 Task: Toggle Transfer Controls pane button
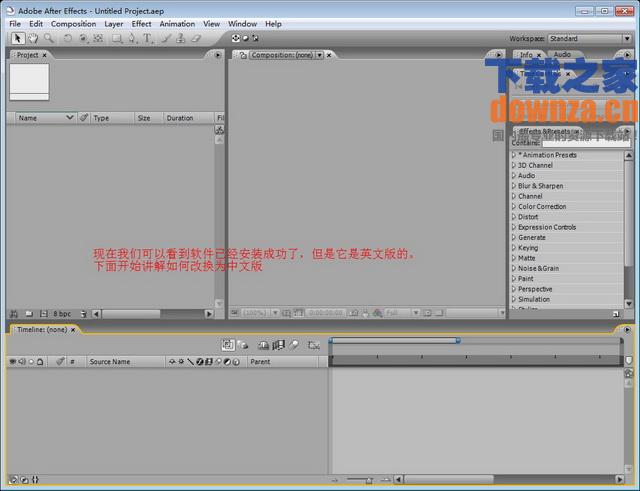coord(24,480)
